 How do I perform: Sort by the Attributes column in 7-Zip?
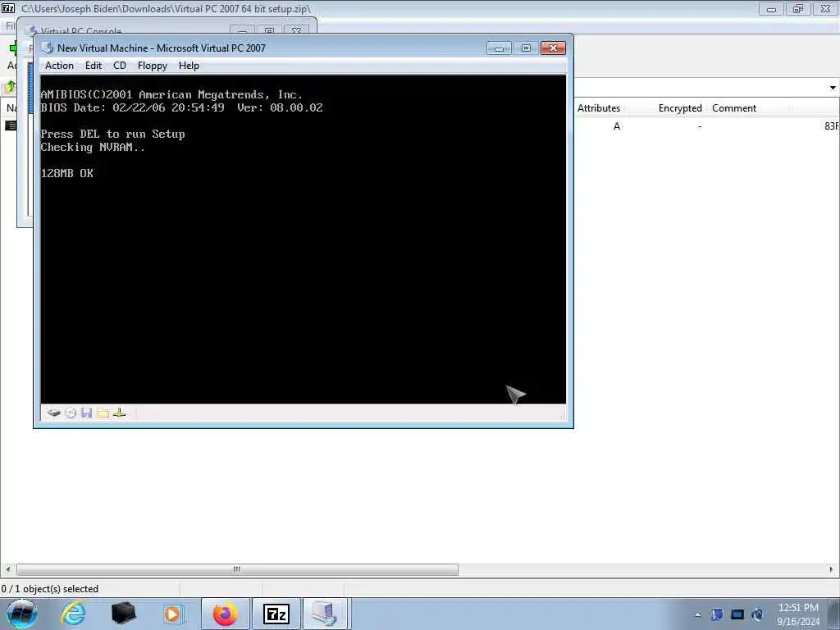coord(598,107)
